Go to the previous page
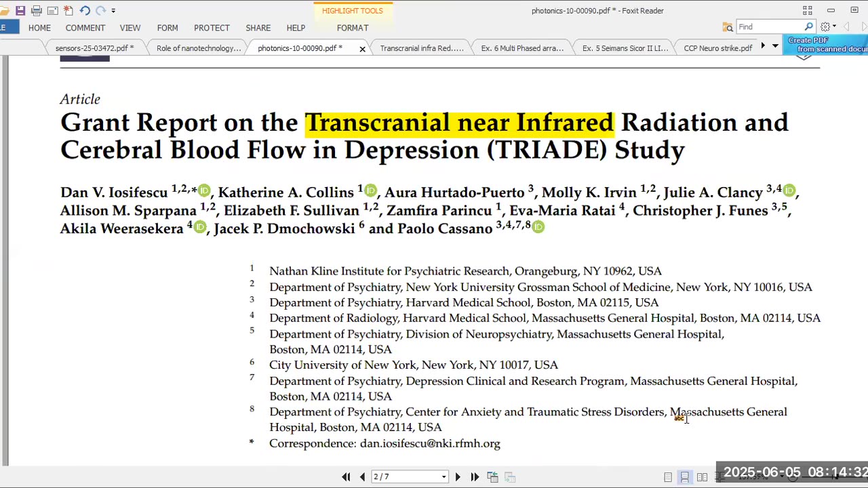Screen dimensions: 868x488 pos(362,477)
